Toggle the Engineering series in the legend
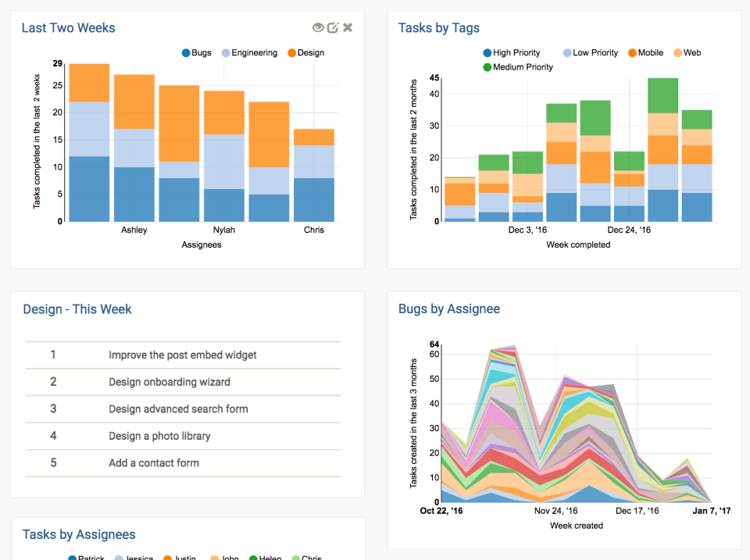The height and width of the screenshot is (560, 750). click(226, 52)
